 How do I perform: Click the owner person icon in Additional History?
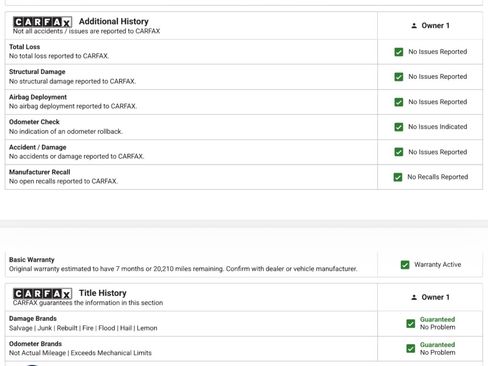[414, 26]
